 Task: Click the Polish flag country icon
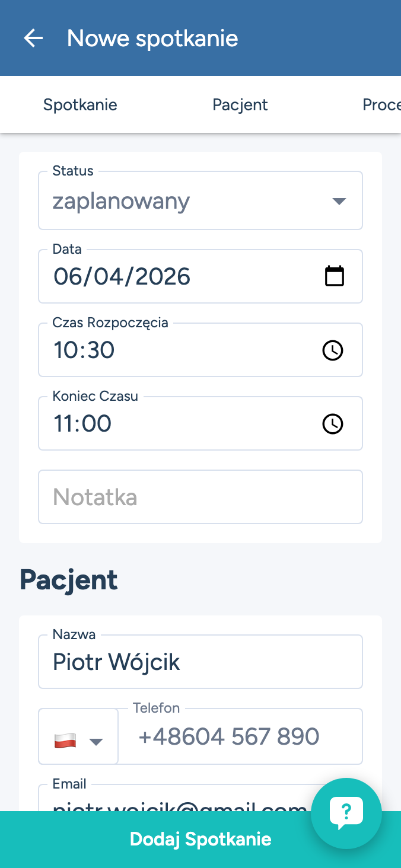point(65,741)
